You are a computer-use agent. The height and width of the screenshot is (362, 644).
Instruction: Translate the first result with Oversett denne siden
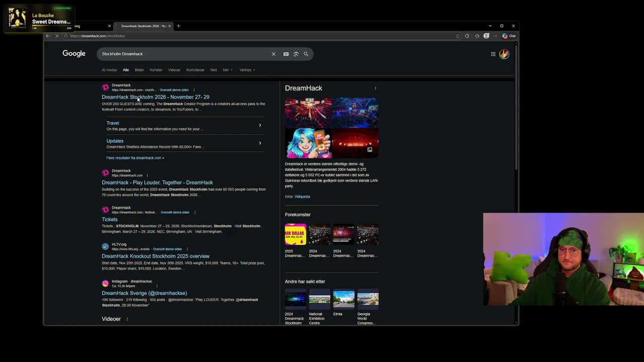point(174,90)
